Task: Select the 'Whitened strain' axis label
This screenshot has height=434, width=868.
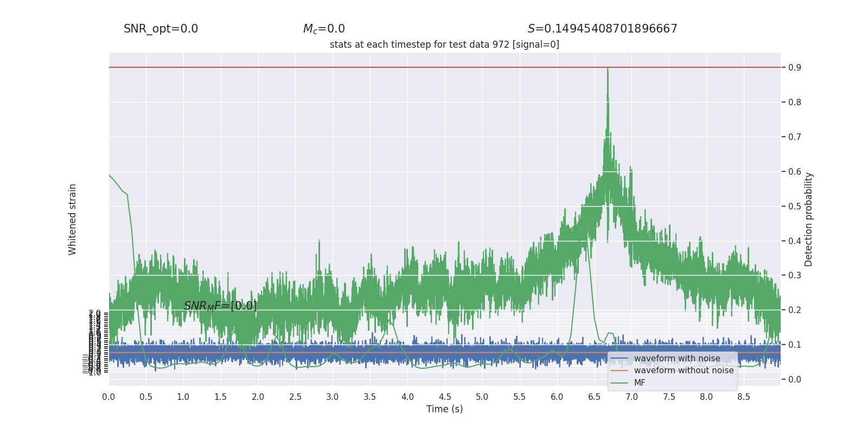Action: pyautogui.click(x=73, y=219)
